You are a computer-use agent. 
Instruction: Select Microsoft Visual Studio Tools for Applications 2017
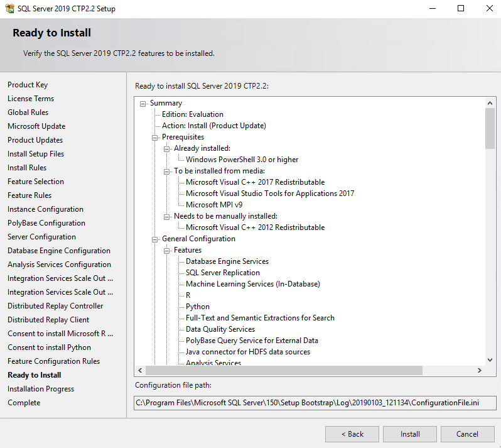270,194
